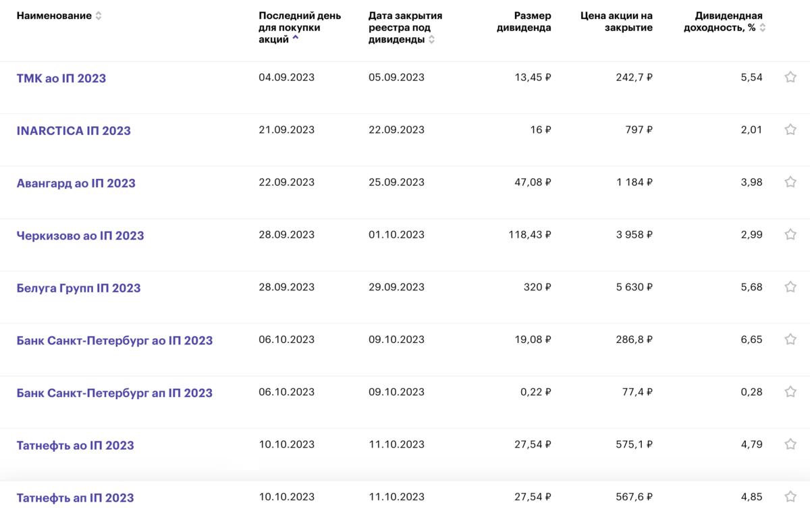Select share price 77,4 ₽

pos(637,392)
